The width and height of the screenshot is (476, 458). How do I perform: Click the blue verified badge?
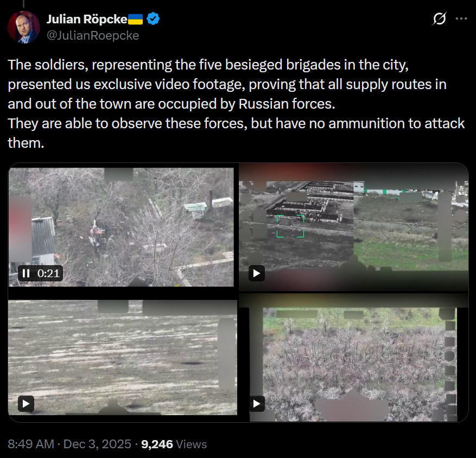tap(153, 19)
